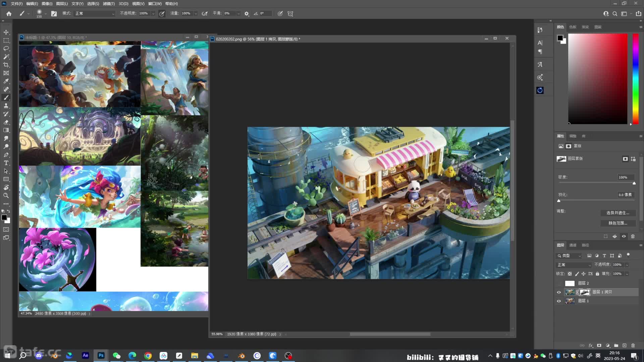Toggle lock transparent pixels

(x=570, y=274)
